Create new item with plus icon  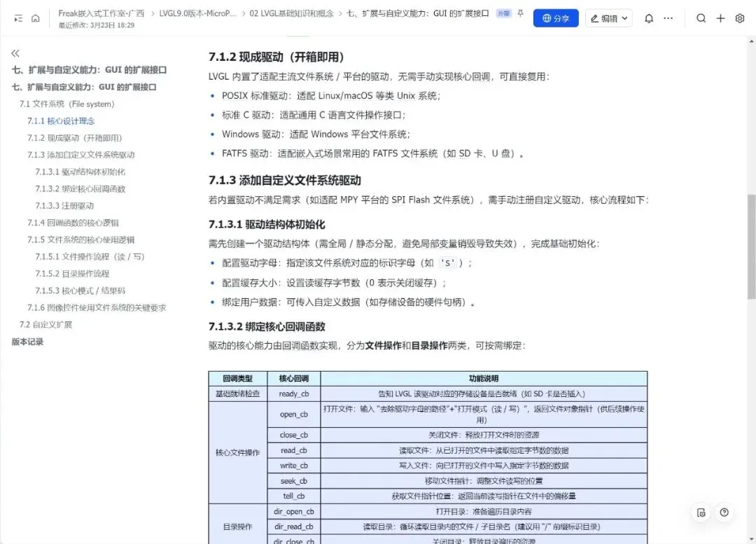pos(720,18)
